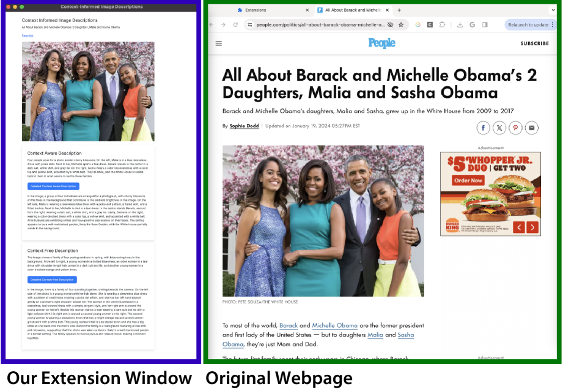Image resolution: width=563 pixels, height=392 pixels.
Task: Click the People logo
Action: pos(381,43)
